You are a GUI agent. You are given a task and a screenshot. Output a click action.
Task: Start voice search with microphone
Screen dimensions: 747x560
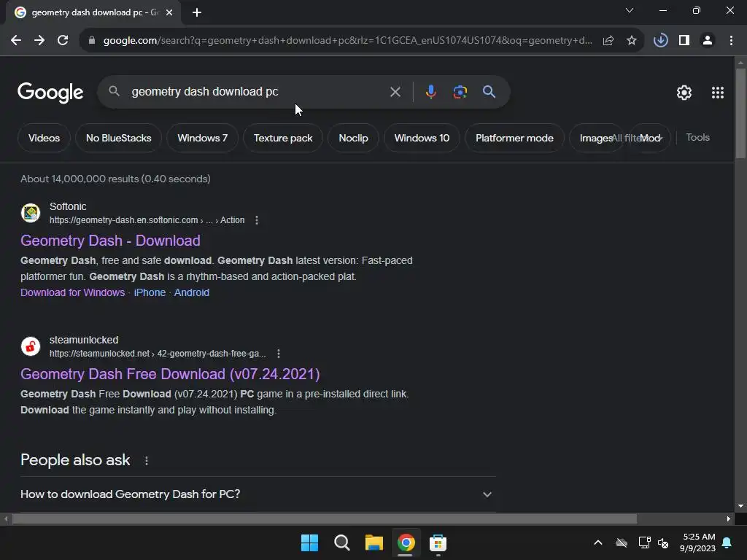point(430,92)
